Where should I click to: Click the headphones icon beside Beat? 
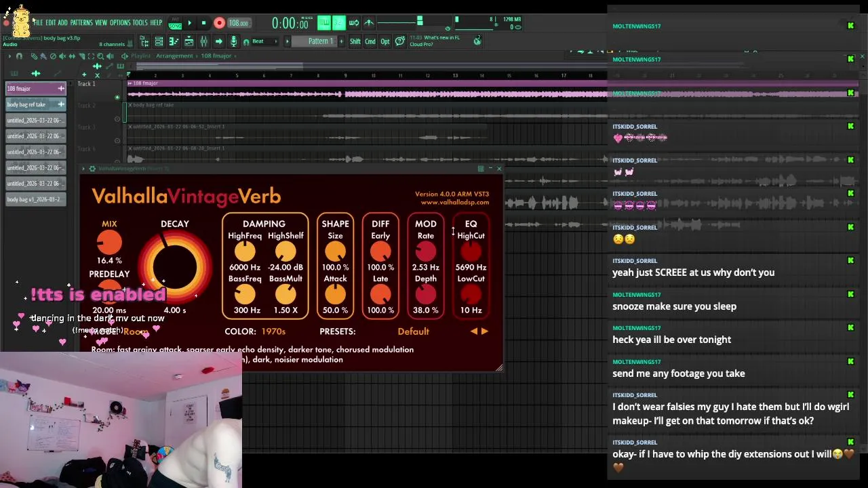point(246,41)
